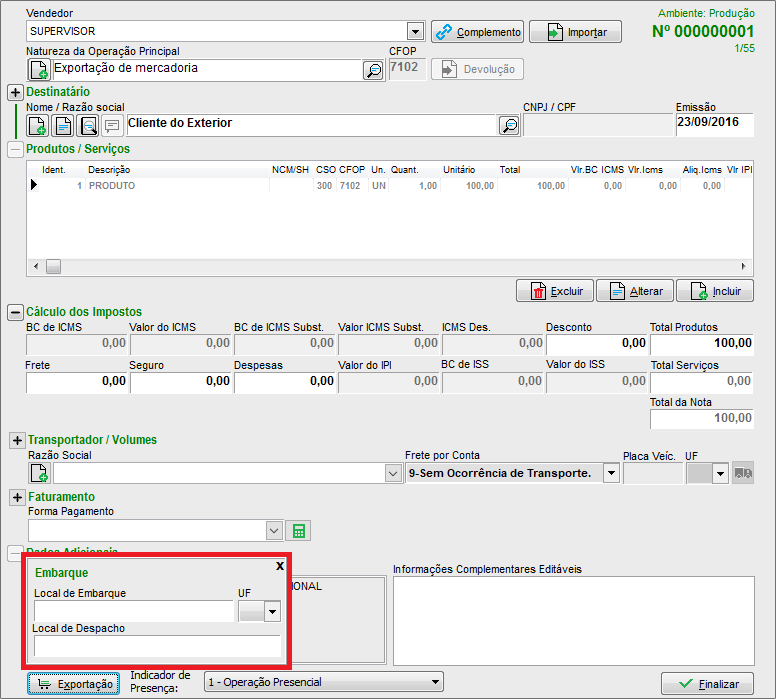Click new document icon beside Natureza da Operação
776x699 pixels.
pyautogui.click(x=38, y=70)
